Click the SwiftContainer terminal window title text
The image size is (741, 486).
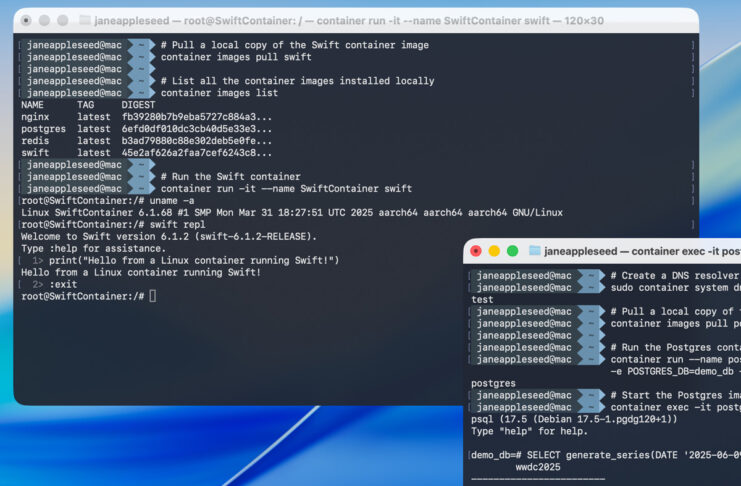click(349, 21)
